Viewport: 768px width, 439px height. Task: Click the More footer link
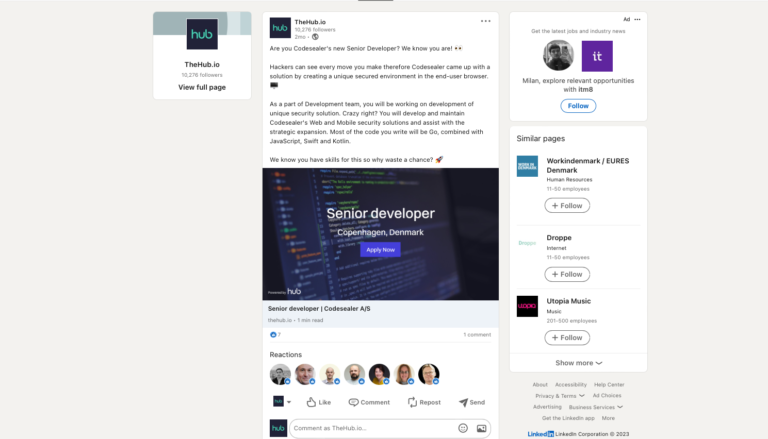click(x=608, y=418)
